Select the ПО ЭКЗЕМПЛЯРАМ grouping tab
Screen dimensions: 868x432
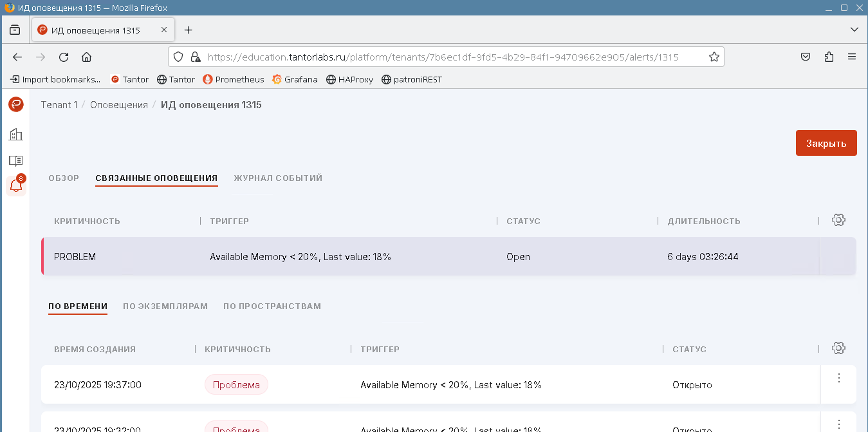[165, 306]
